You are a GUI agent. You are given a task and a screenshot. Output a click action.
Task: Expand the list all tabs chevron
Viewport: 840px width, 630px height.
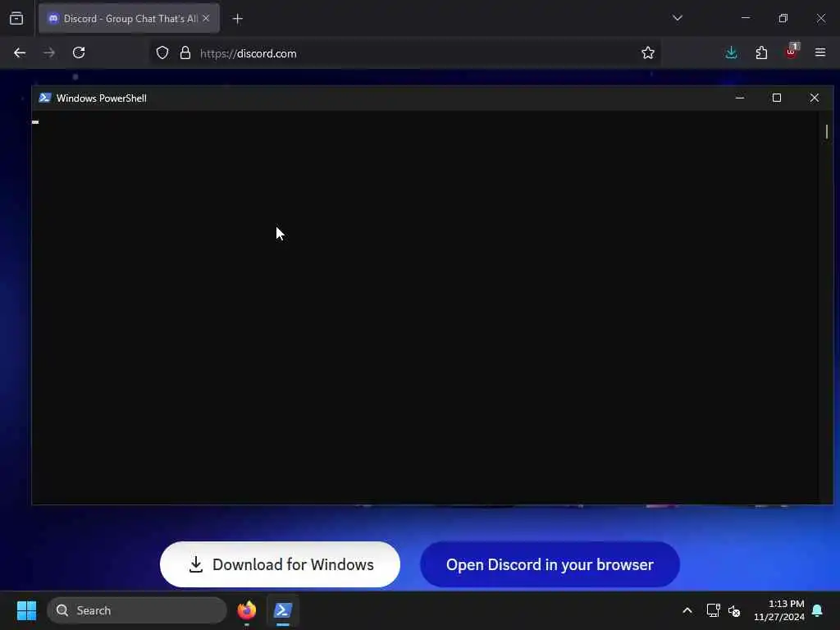coord(677,18)
